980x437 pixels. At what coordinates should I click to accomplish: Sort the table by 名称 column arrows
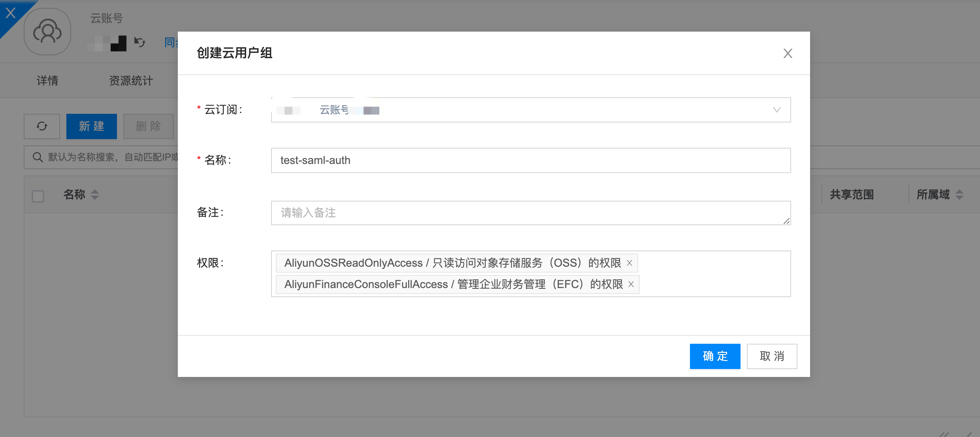95,195
